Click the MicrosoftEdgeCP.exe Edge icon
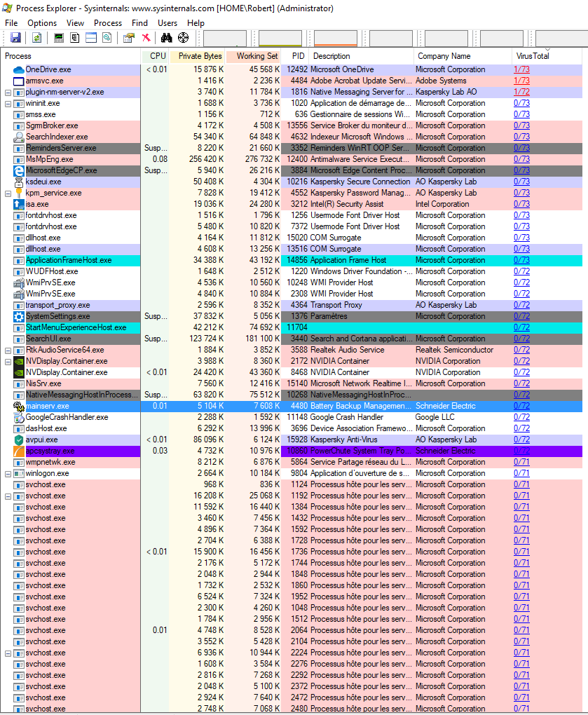The width and height of the screenshot is (588, 715). (x=19, y=170)
